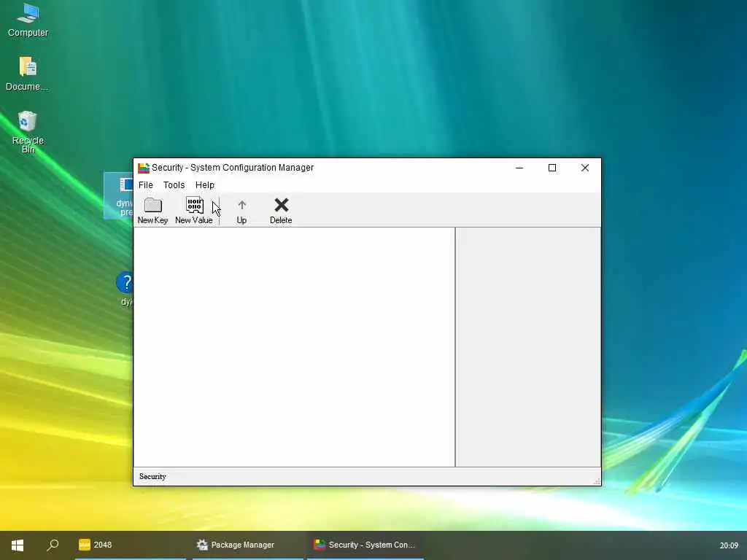Create a New Key from the toolbar
747x560 pixels.
coord(152,210)
